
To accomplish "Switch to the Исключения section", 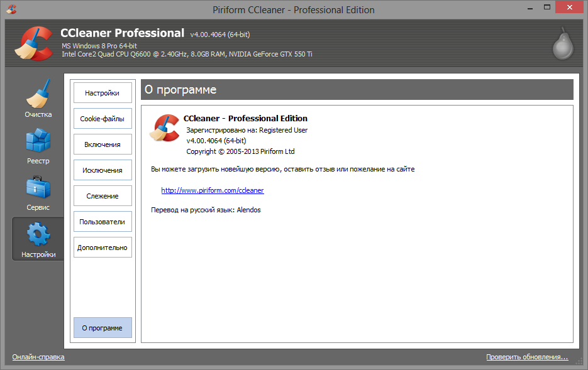I will point(103,170).
